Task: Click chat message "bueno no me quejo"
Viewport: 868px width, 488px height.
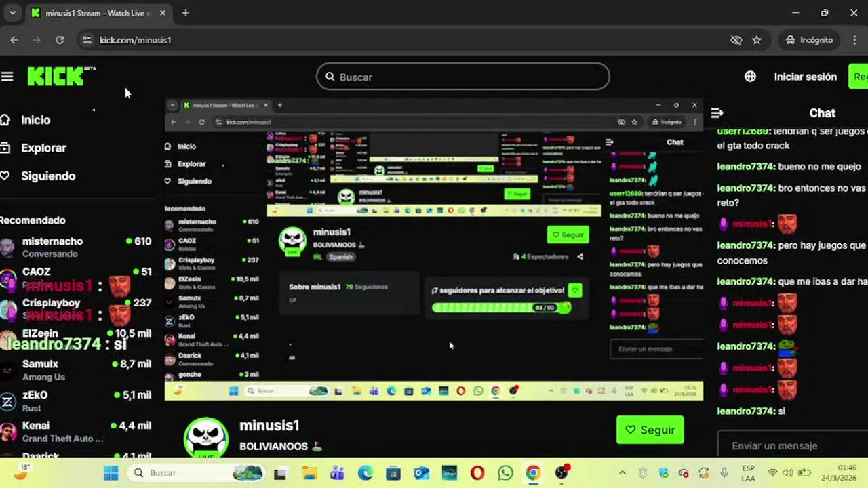Action: [x=789, y=167]
